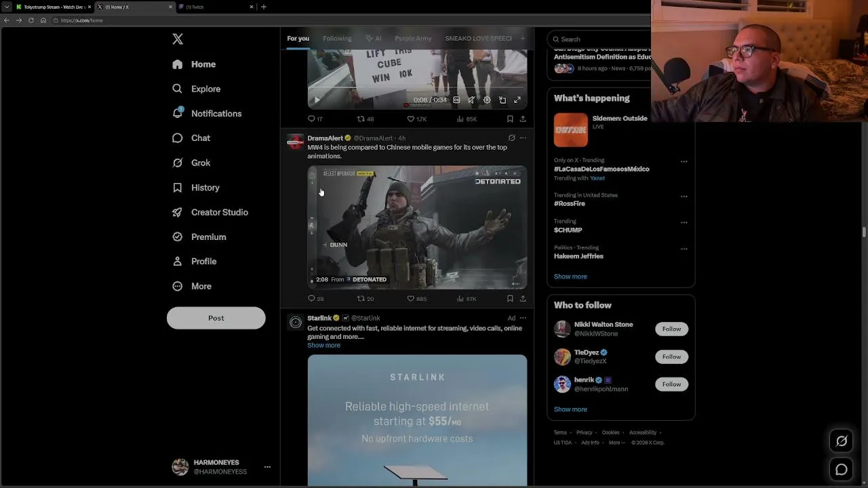
Task: Open the floating chat drawer button
Action: tap(842, 469)
